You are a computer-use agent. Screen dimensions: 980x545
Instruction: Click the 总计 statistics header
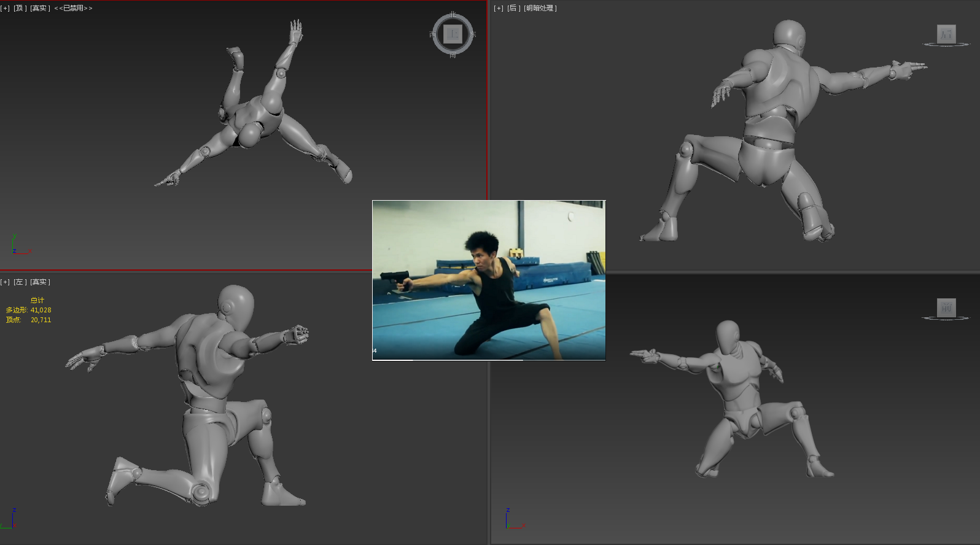(x=37, y=301)
